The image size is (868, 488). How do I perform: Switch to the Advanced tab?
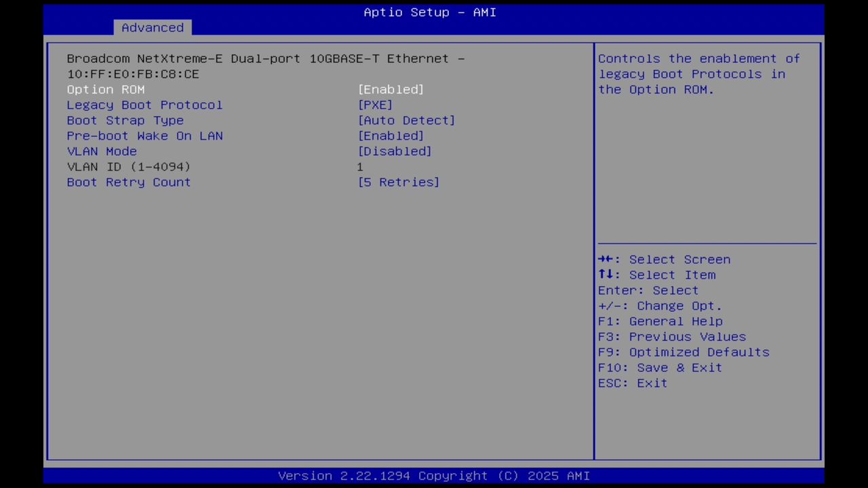pyautogui.click(x=152, y=28)
